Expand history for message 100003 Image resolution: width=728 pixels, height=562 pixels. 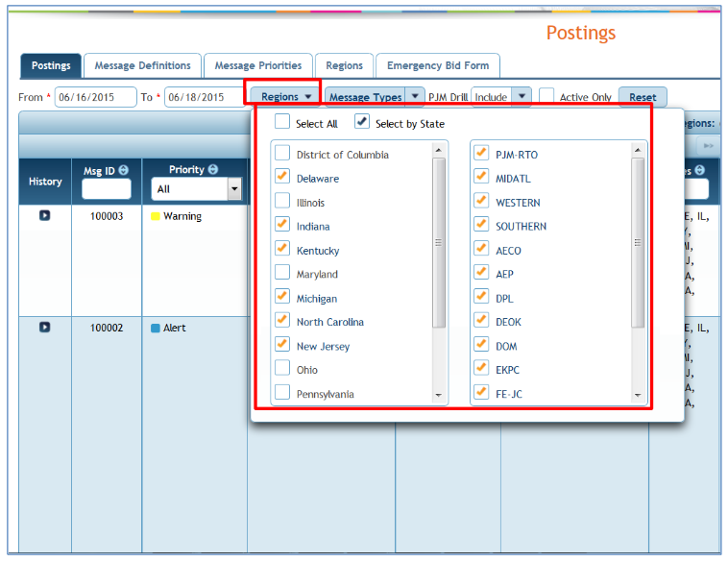click(x=44, y=216)
